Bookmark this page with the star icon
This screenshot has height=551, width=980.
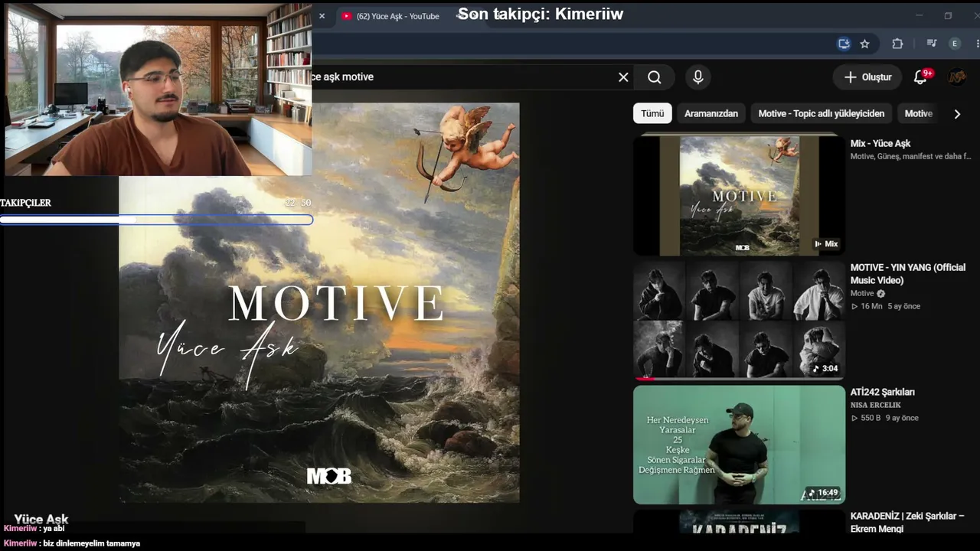point(864,44)
